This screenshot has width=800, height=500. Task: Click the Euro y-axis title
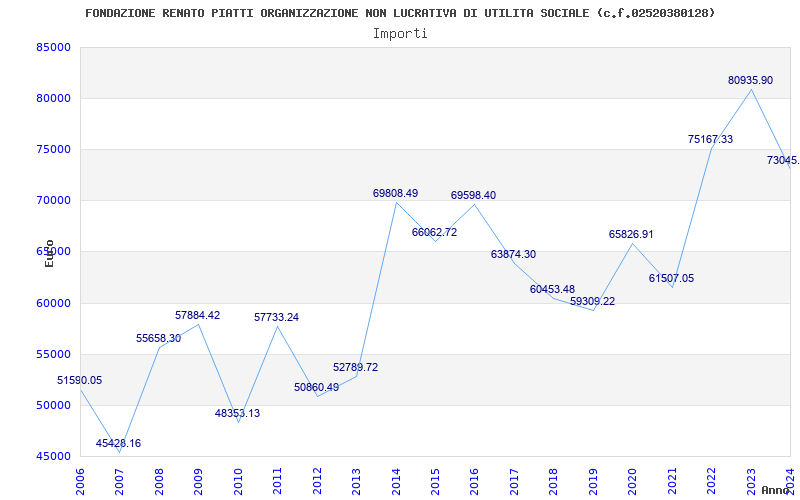49,253
